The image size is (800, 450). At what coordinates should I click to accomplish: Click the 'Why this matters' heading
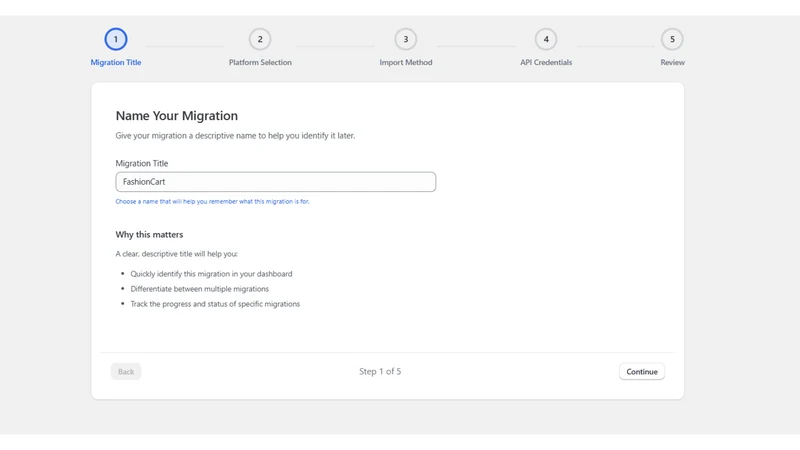coord(149,235)
